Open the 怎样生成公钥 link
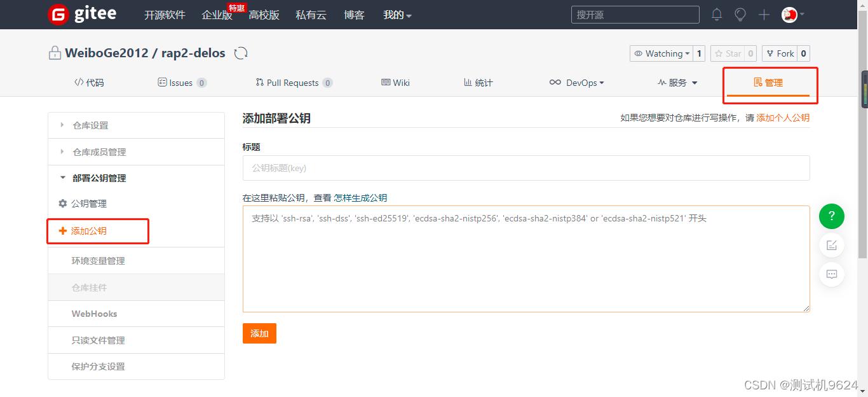The width and height of the screenshot is (868, 397). [360, 198]
